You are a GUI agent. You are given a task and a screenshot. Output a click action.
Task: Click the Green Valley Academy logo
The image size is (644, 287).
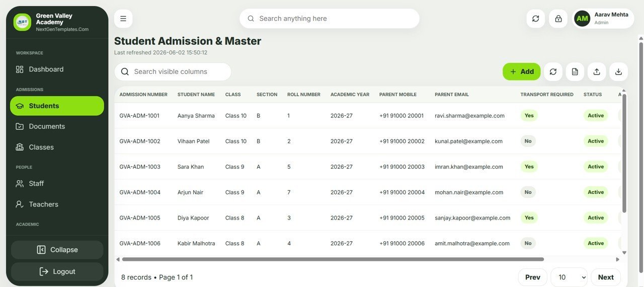pyautogui.click(x=22, y=22)
